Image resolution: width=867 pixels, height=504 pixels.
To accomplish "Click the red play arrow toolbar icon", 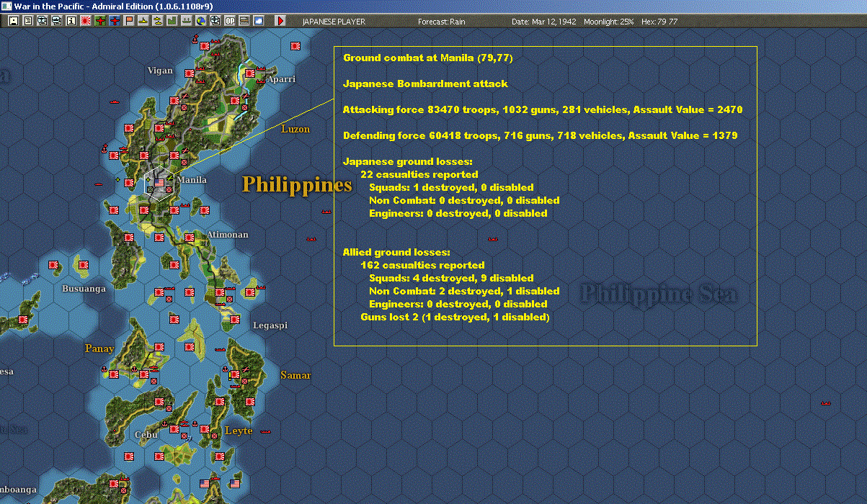I will (x=280, y=21).
